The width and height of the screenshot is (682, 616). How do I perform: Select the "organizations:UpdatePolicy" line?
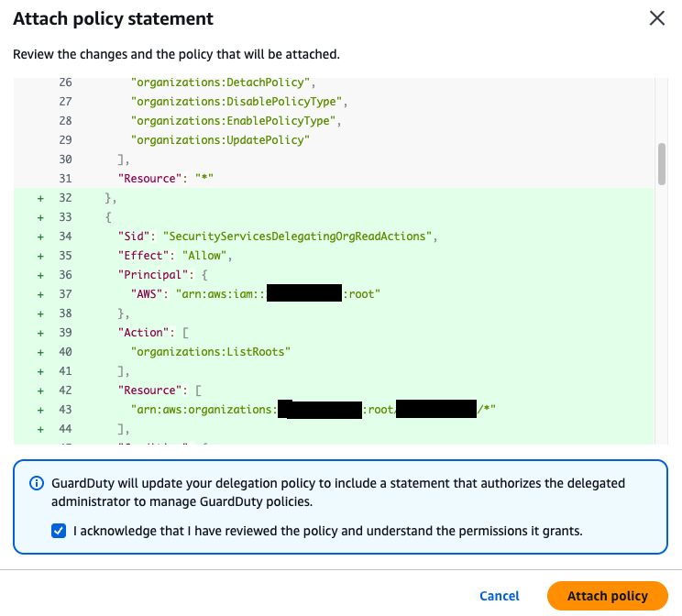tap(220, 140)
